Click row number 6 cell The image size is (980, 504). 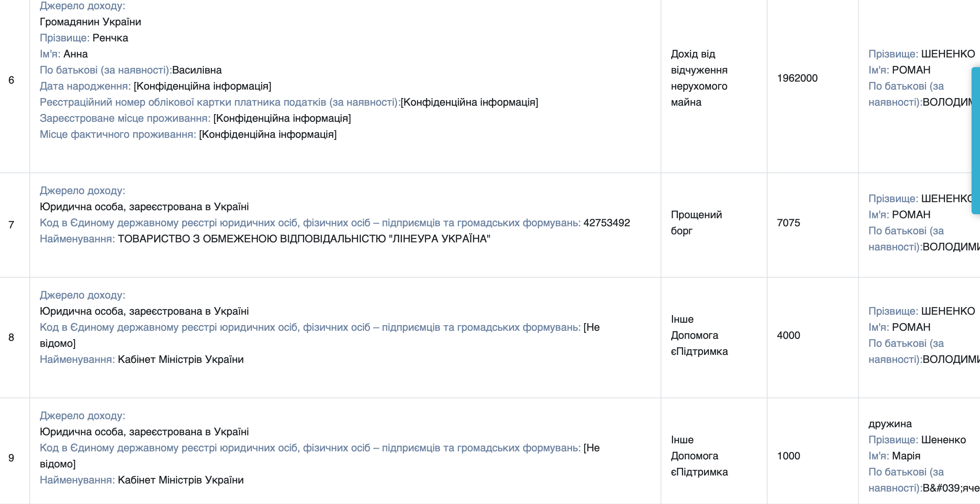pos(11,80)
